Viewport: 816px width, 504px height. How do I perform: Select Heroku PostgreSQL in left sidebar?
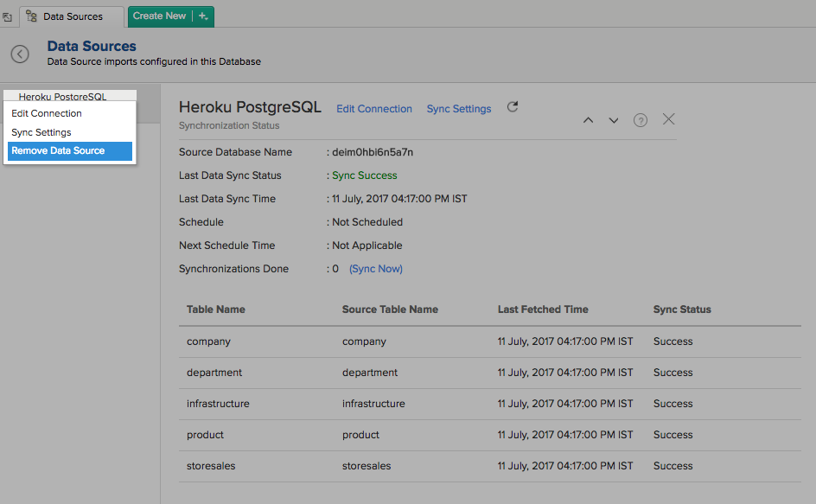tap(62, 96)
